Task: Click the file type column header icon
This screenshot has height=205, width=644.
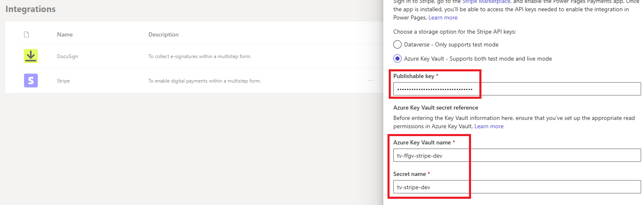Action: (x=26, y=34)
